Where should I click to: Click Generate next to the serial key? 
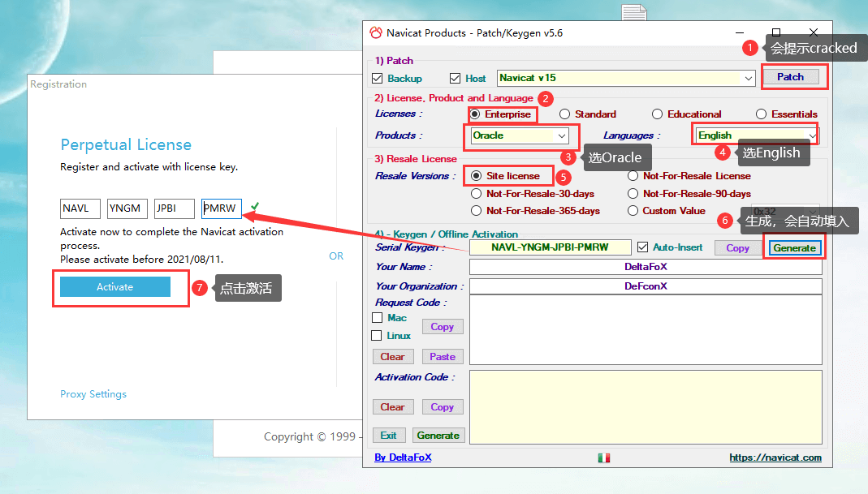794,248
